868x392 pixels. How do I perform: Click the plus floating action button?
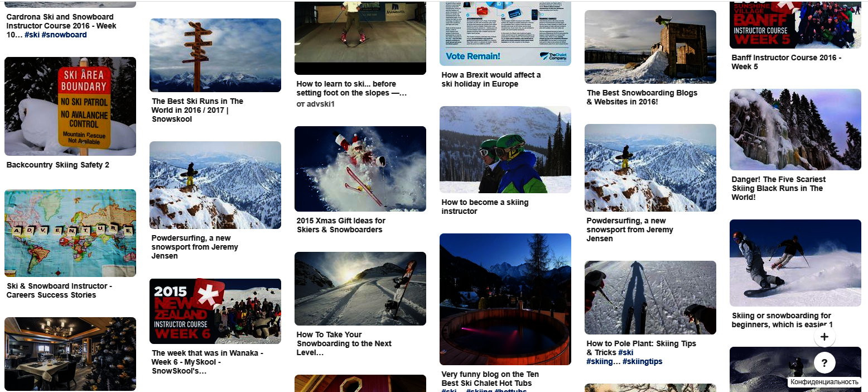coord(824,337)
